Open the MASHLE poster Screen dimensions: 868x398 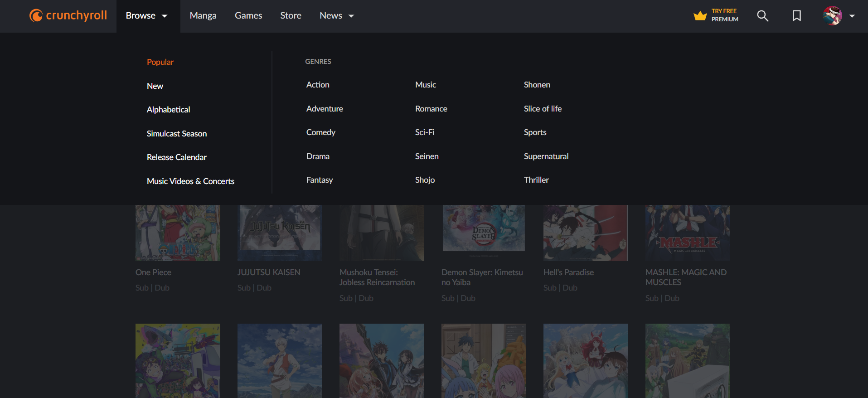688,233
